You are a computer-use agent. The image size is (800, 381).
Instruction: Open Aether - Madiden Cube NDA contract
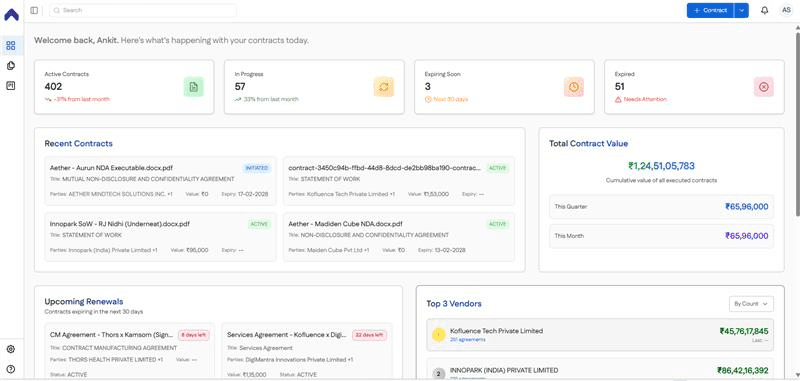[x=398, y=237]
